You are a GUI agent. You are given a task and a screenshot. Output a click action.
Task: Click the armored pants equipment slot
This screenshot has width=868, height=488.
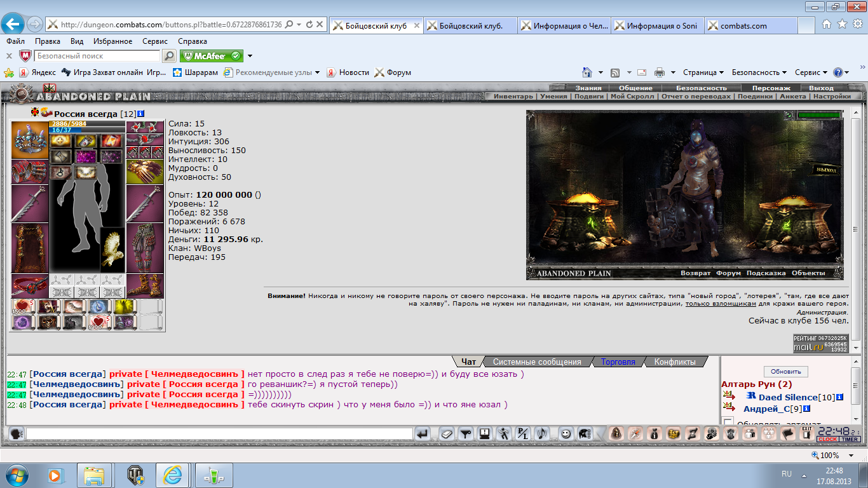coord(145,248)
